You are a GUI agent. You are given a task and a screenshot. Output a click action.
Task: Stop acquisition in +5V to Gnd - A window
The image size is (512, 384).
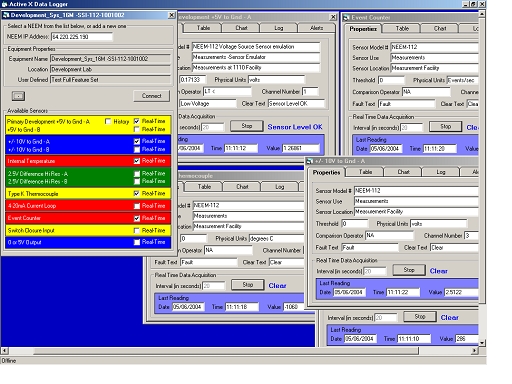pyautogui.click(x=247, y=126)
